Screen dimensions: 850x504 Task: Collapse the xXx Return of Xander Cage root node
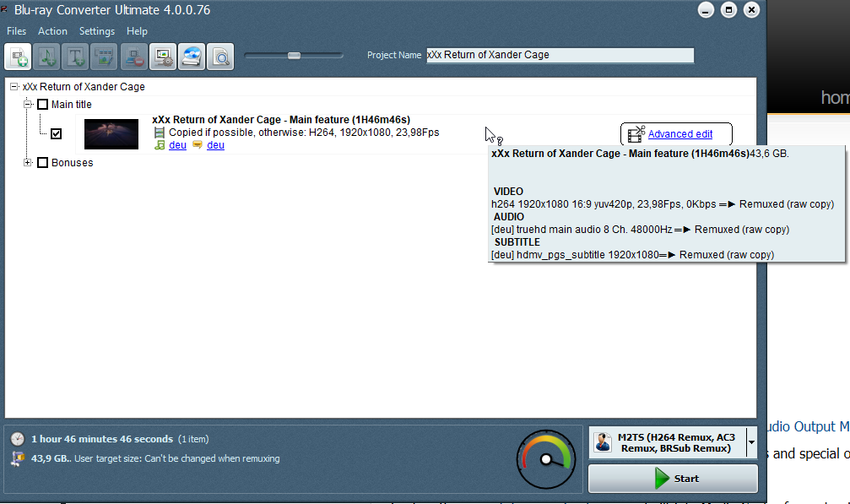[14, 87]
